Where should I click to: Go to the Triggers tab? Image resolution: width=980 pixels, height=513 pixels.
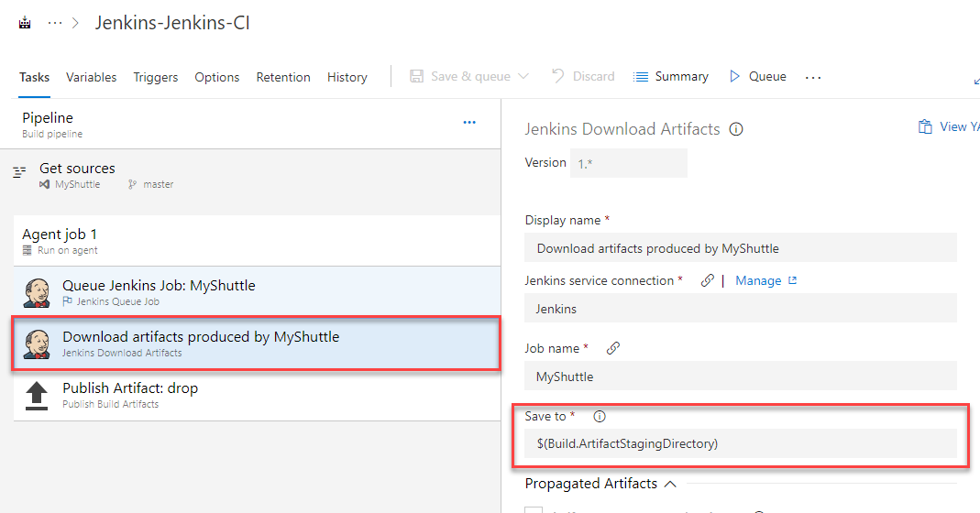[x=156, y=77]
